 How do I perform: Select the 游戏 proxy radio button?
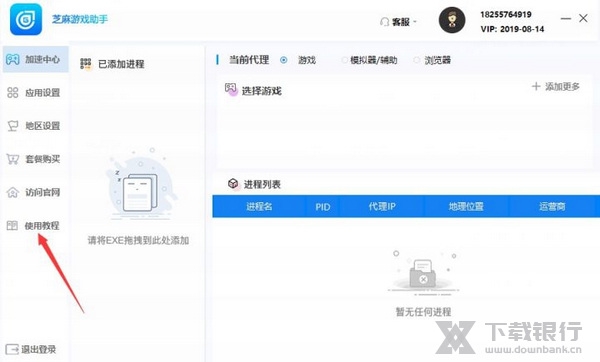[284, 60]
